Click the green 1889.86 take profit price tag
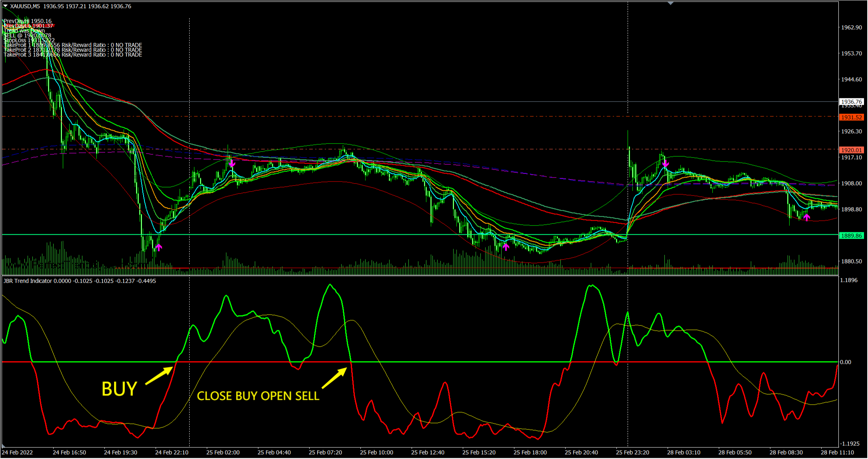The width and height of the screenshot is (868, 459). [851, 235]
